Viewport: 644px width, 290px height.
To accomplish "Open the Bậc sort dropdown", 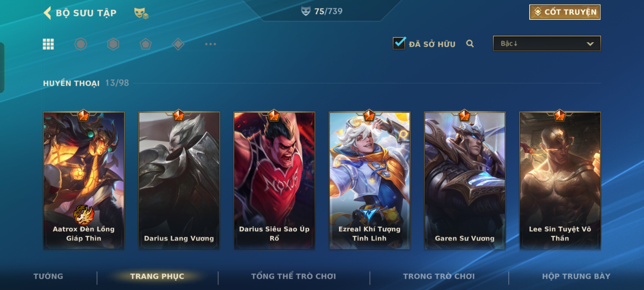I will (x=547, y=44).
